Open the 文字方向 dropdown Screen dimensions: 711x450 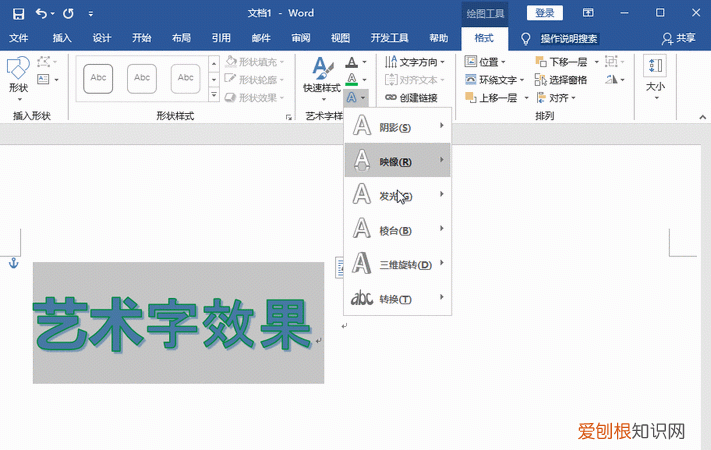(414, 61)
